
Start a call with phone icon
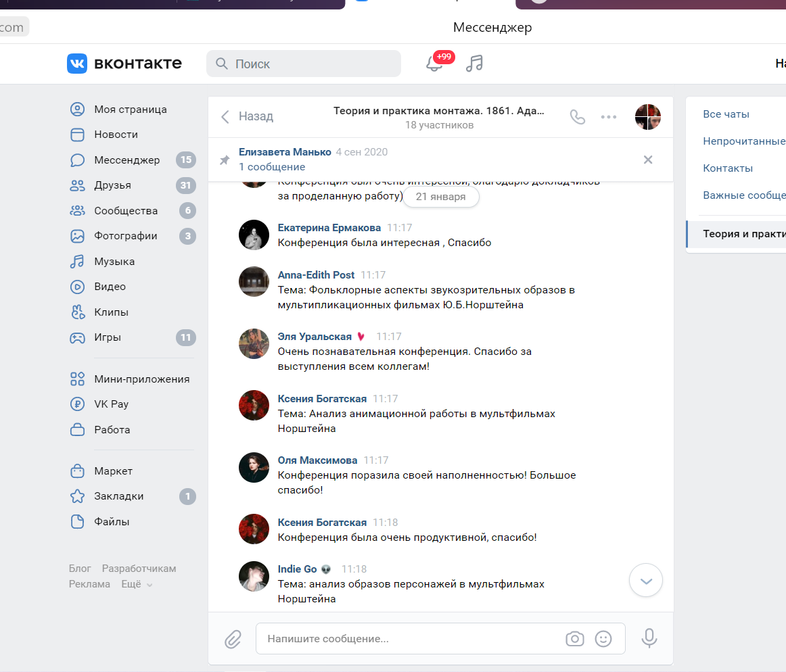click(577, 117)
